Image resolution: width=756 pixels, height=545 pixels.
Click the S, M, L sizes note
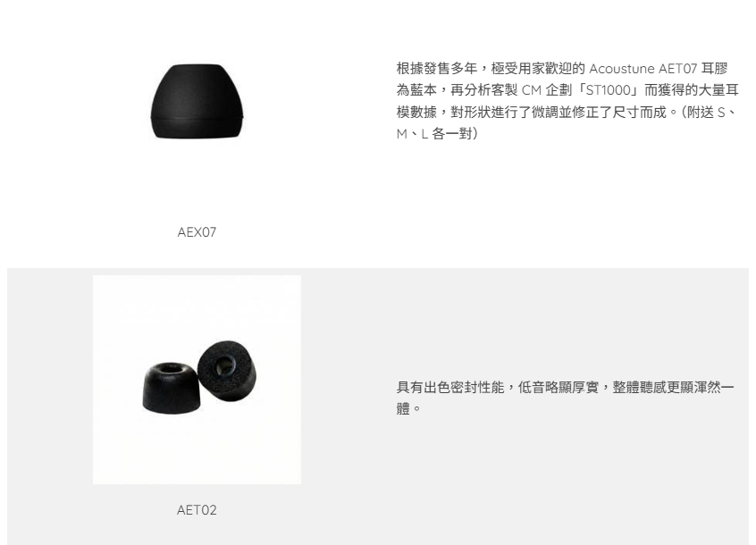point(567,123)
